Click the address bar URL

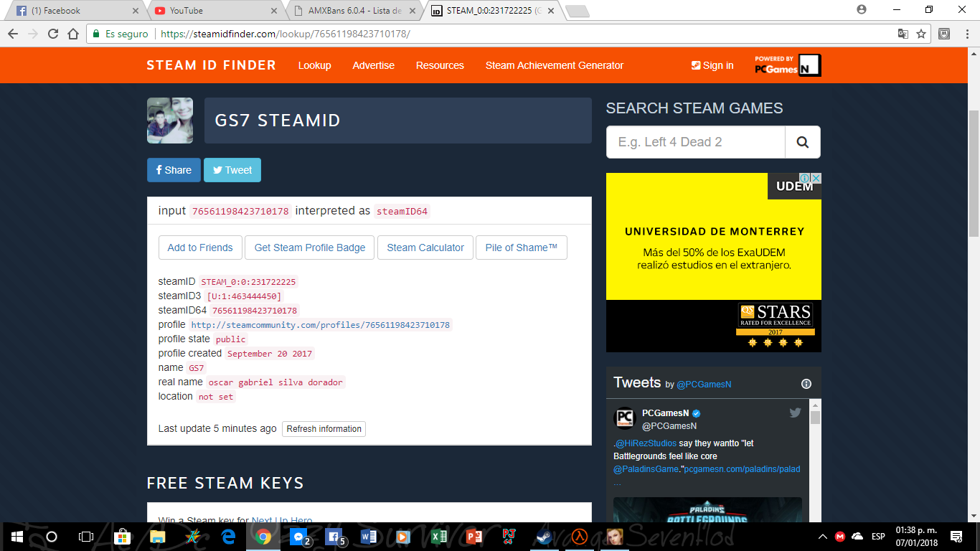(x=286, y=34)
